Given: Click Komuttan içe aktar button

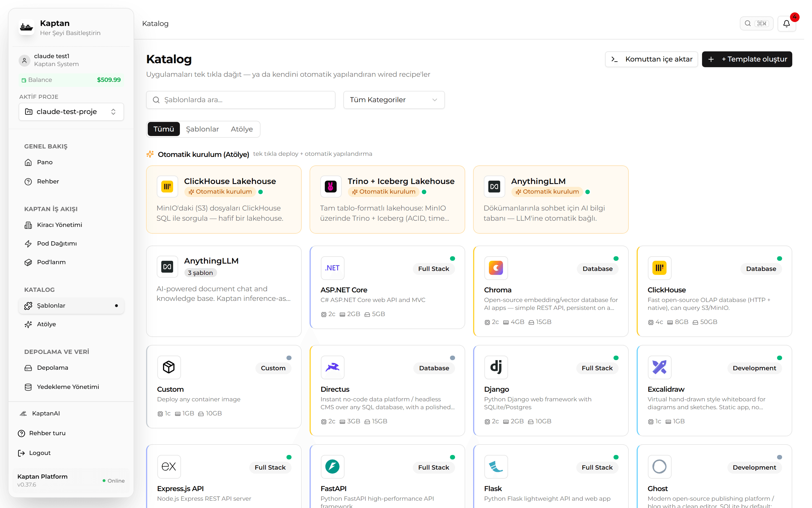Looking at the screenshot, I should pos(651,59).
